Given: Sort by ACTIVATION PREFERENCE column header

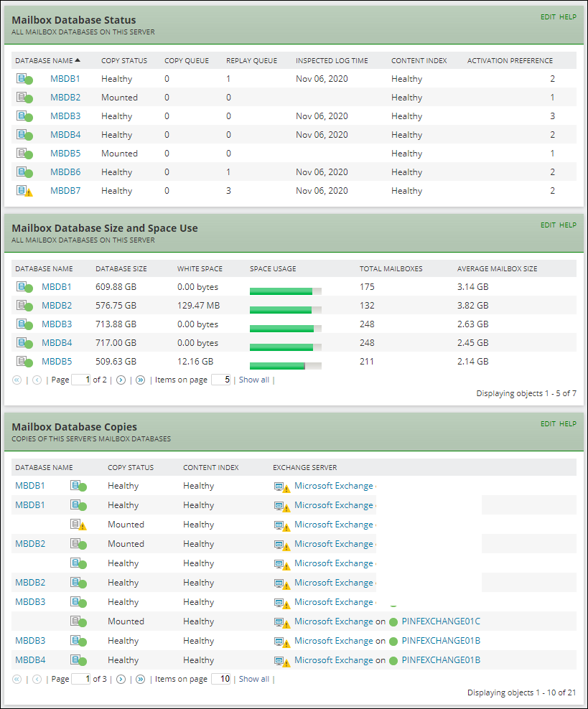Looking at the screenshot, I should (x=510, y=60).
